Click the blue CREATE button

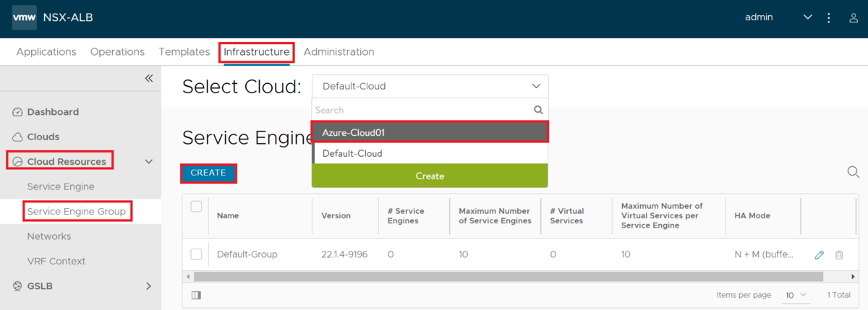coord(208,173)
